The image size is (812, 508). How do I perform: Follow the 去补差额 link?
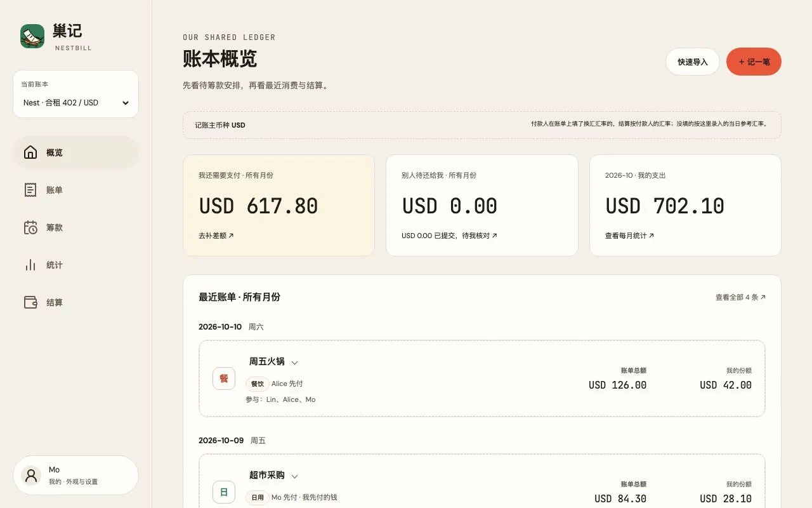click(x=216, y=236)
